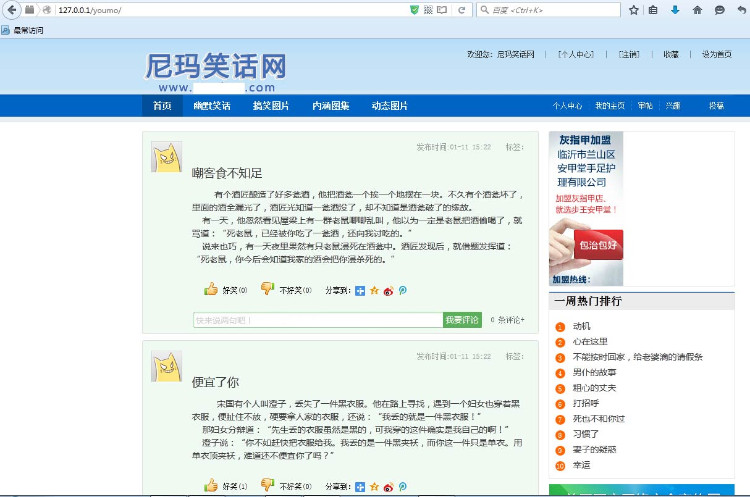Open the bookmarks list icon
The width and height of the screenshot is (750, 497).
pos(653,10)
